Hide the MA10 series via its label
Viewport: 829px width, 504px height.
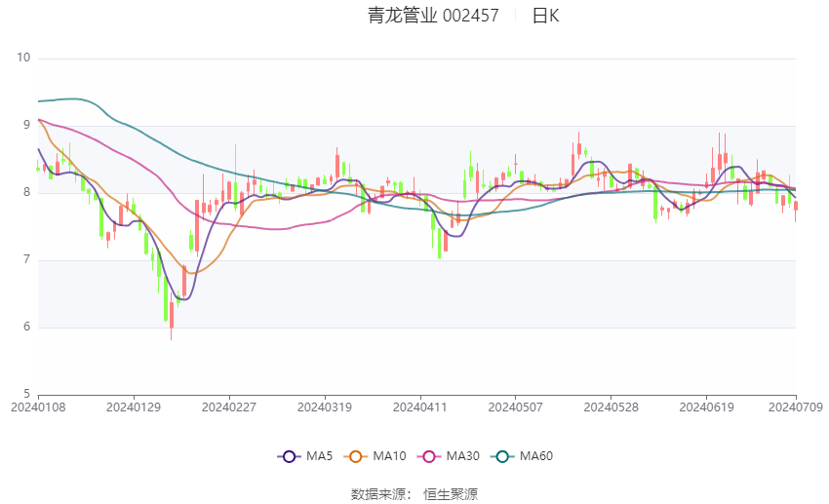[x=389, y=456]
